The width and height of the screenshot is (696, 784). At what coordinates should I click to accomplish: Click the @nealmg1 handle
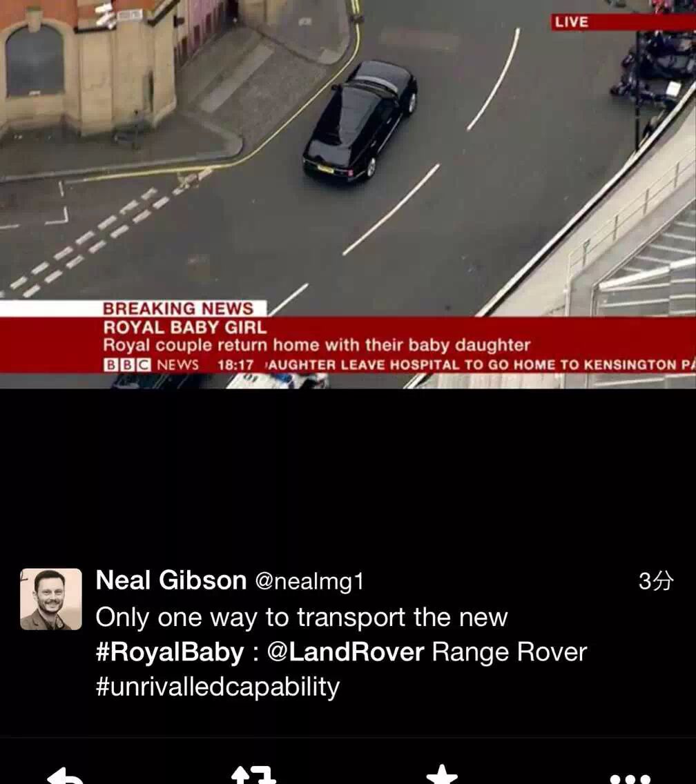pyautogui.click(x=309, y=581)
